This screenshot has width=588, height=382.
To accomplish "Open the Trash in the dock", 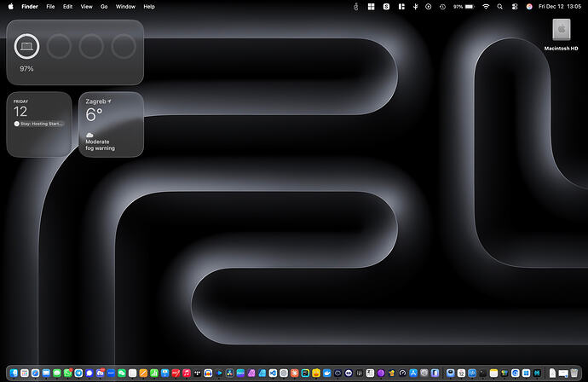I will (575, 373).
